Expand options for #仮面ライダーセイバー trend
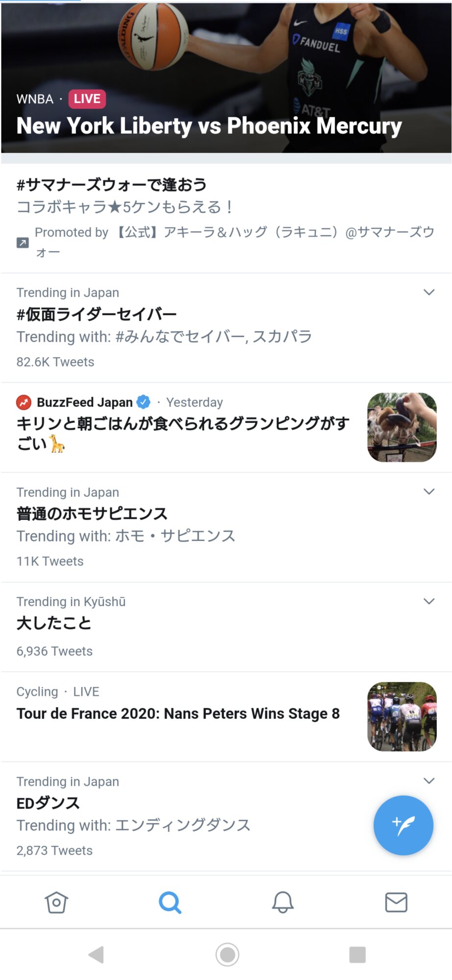Screen dimensions: 452x980 click(429, 293)
